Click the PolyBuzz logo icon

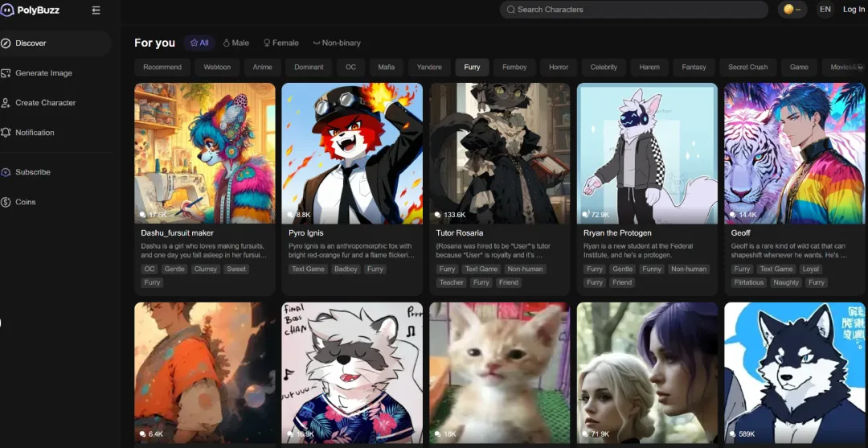coord(7,10)
